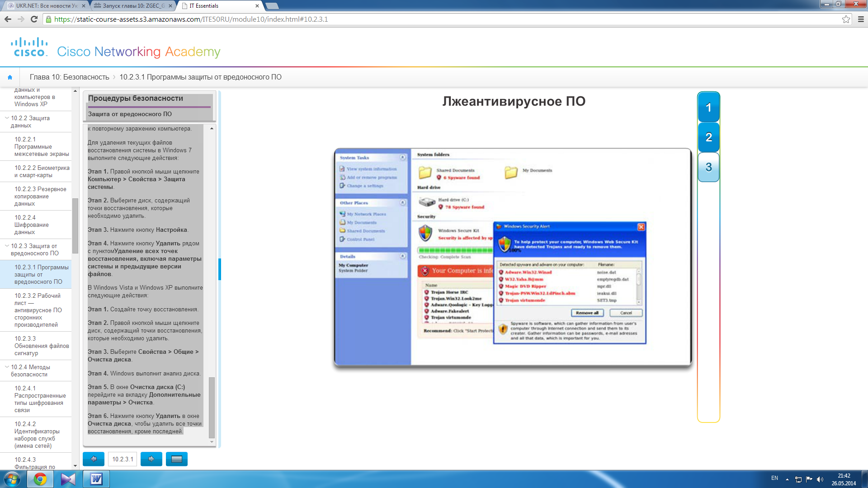Open a new browser tab

click(272, 6)
